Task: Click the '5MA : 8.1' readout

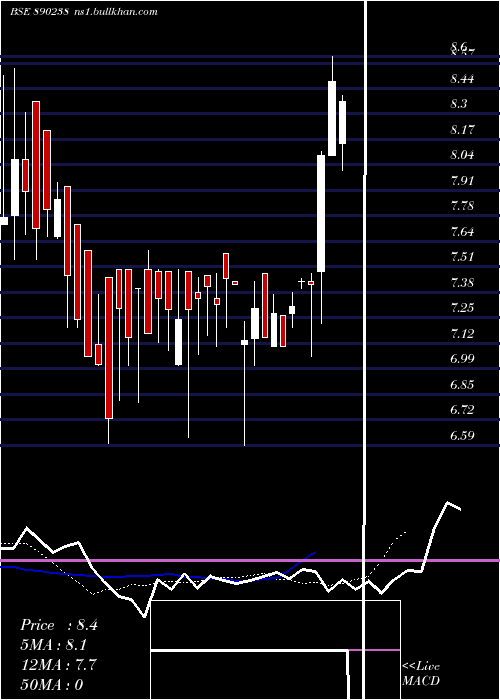Action: coord(54,645)
